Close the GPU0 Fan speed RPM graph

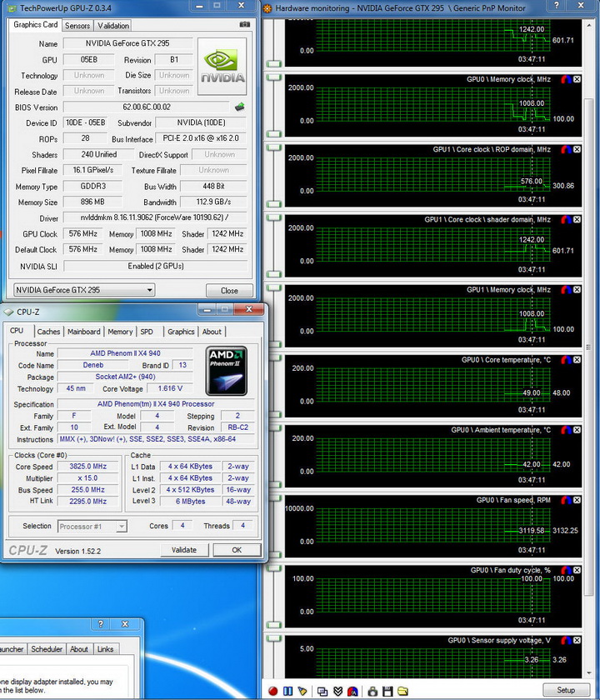(x=577, y=500)
